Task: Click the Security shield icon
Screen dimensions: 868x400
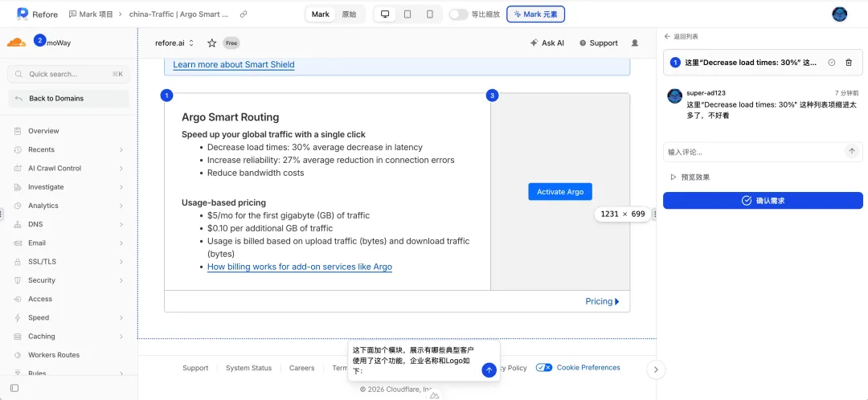Action: (x=18, y=280)
